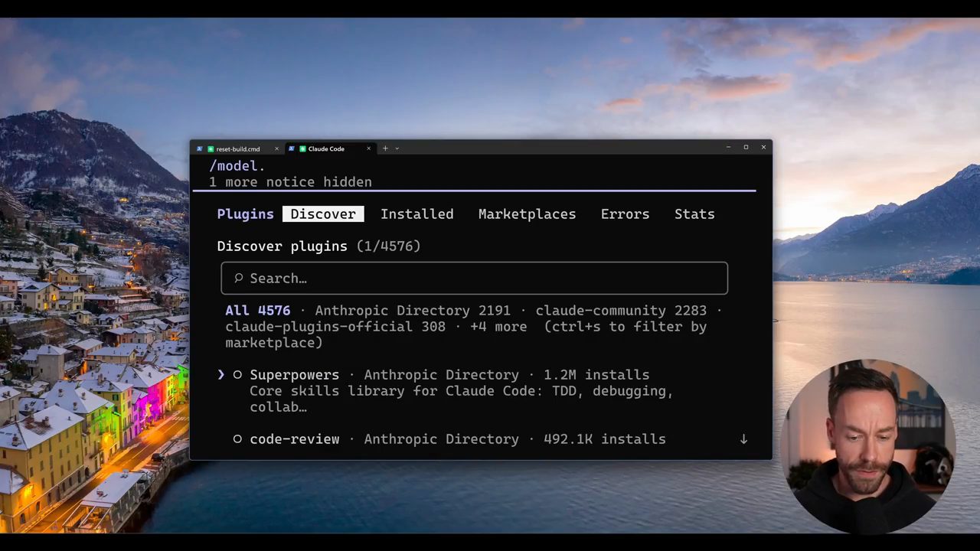The width and height of the screenshot is (980, 551).
Task: Click the 1.2M installs text
Action: pos(596,375)
